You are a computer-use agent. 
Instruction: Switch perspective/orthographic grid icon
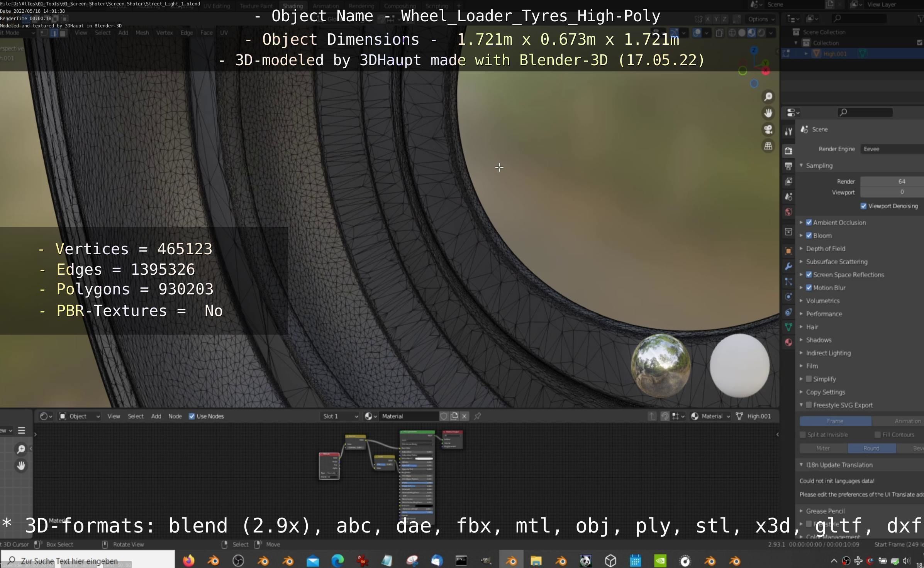768,146
